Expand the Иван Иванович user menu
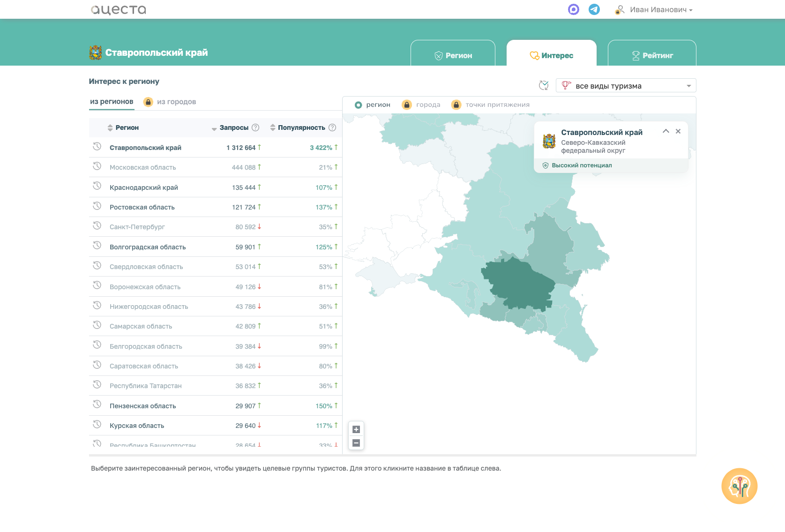Viewport: 785px width, 532px height. (654, 10)
